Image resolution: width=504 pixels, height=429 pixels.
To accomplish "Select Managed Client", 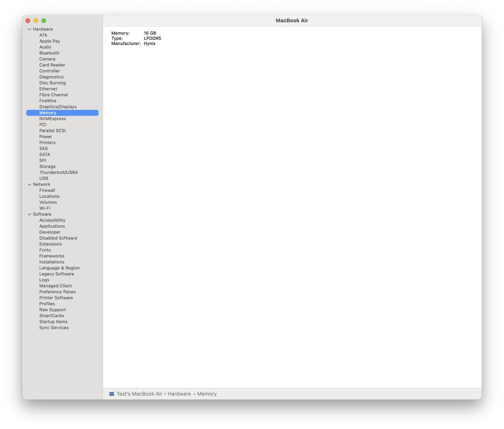I will 56,286.
